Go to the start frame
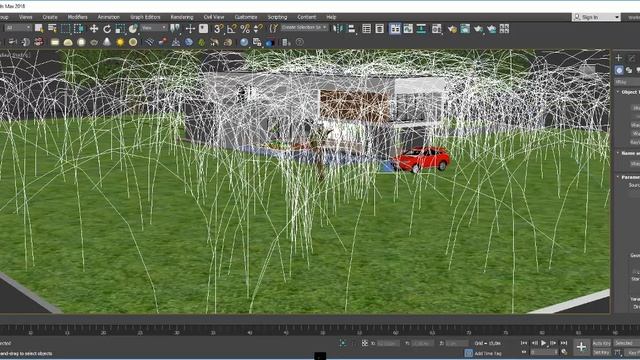 click(524, 343)
